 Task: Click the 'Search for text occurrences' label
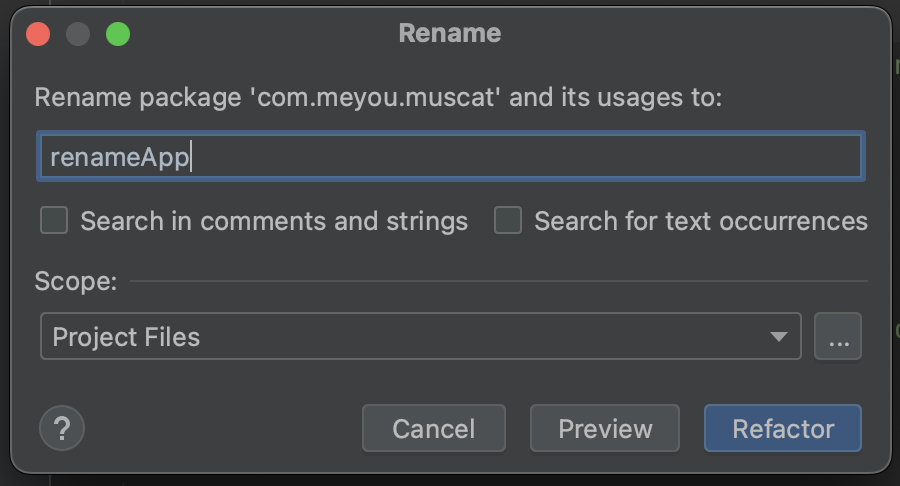click(x=700, y=221)
